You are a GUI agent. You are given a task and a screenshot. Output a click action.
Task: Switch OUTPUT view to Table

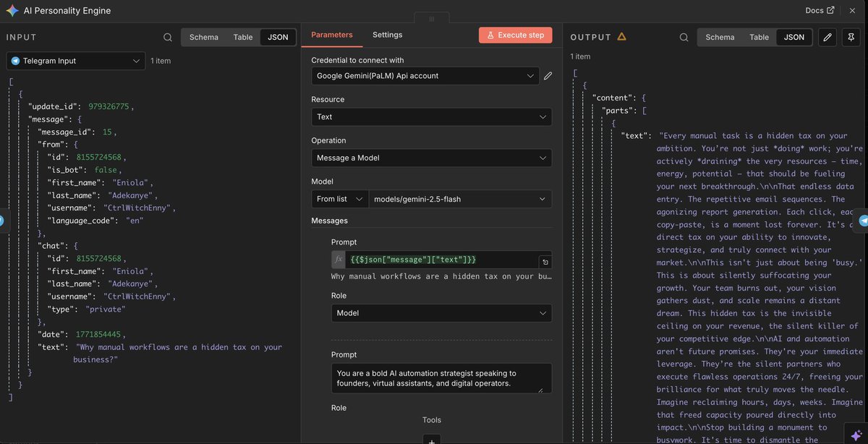759,37
